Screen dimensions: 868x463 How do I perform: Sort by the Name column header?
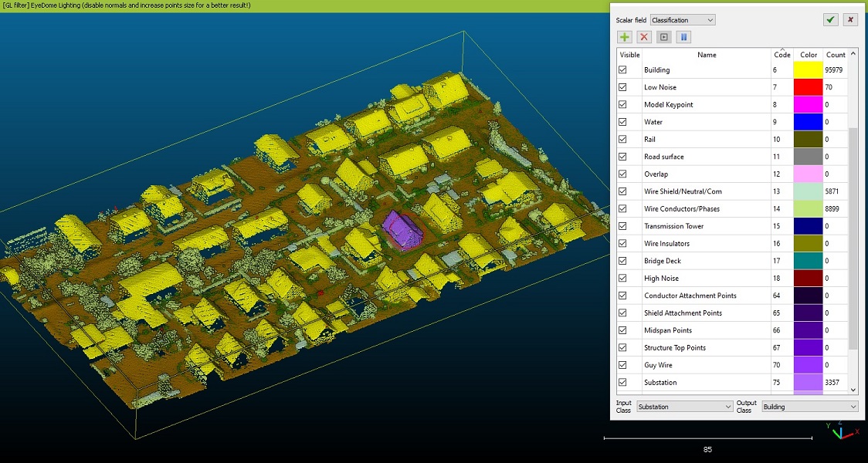(707, 55)
